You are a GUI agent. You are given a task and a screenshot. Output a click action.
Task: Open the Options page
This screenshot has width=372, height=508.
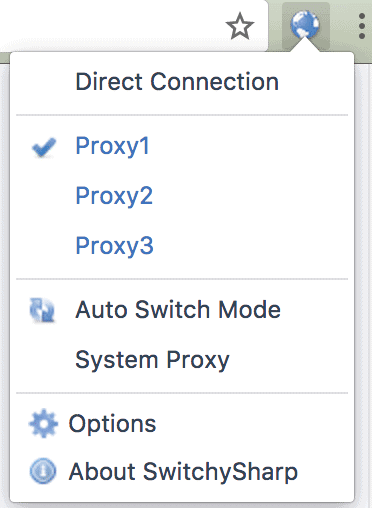[x=112, y=424]
